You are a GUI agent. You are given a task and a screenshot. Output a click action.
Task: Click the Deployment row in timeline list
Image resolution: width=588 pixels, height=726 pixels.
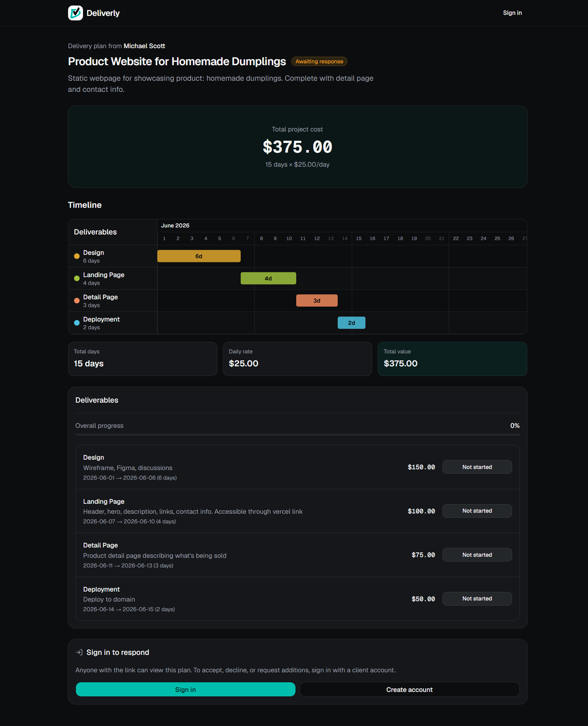[113, 323]
